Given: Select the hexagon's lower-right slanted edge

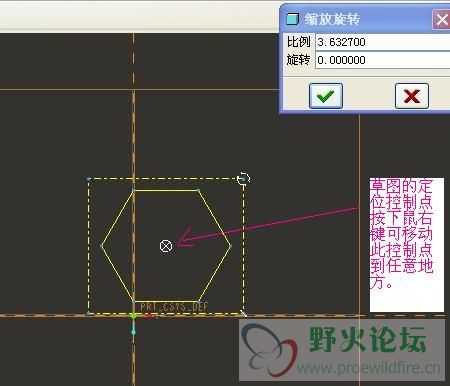Looking at the screenshot, I should click(215, 274).
